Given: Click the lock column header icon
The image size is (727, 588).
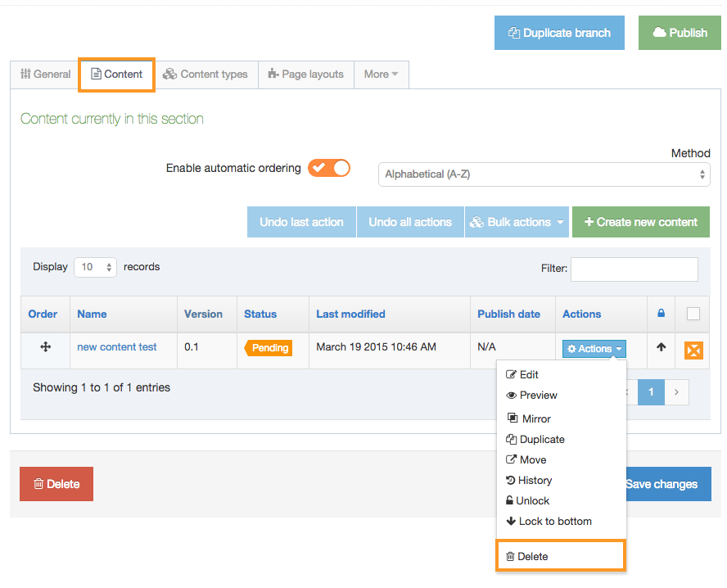Looking at the screenshot, I should [x=661, y=314].
